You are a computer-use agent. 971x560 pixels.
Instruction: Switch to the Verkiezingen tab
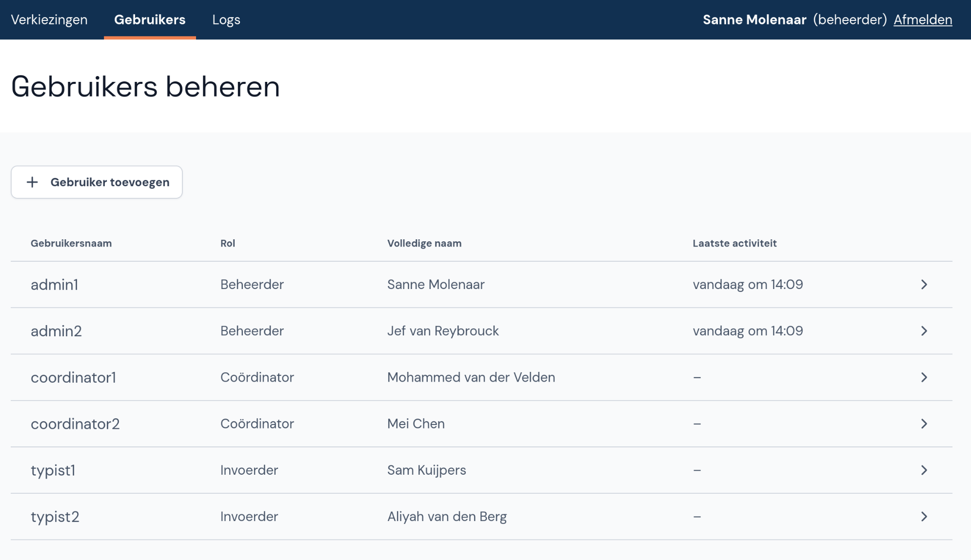(x=49, y=19)
